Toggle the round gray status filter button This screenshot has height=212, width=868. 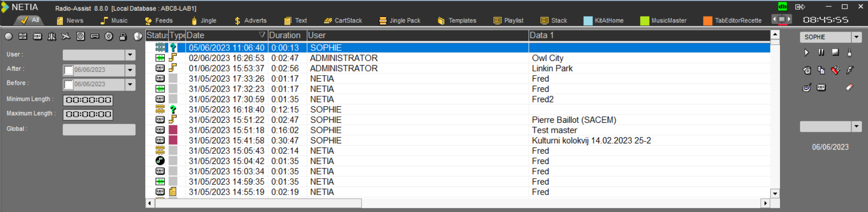(x=9, y=37)
